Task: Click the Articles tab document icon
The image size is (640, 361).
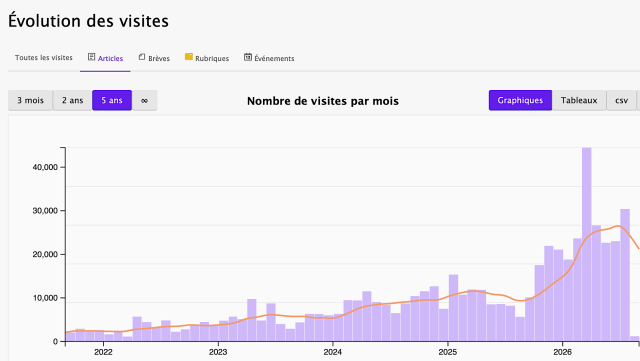Action: coord(91,57)
